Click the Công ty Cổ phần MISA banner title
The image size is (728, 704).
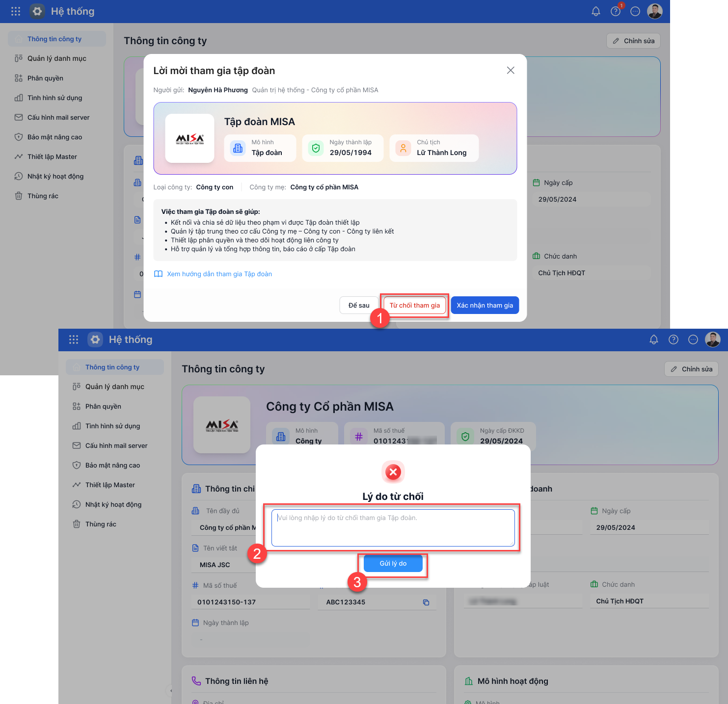pyautogui.click(x=330, y=406)
